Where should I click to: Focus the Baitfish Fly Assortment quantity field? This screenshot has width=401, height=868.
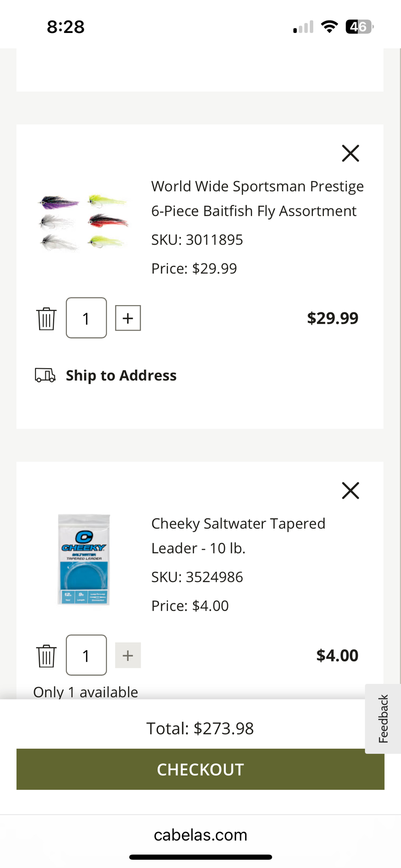86,318
